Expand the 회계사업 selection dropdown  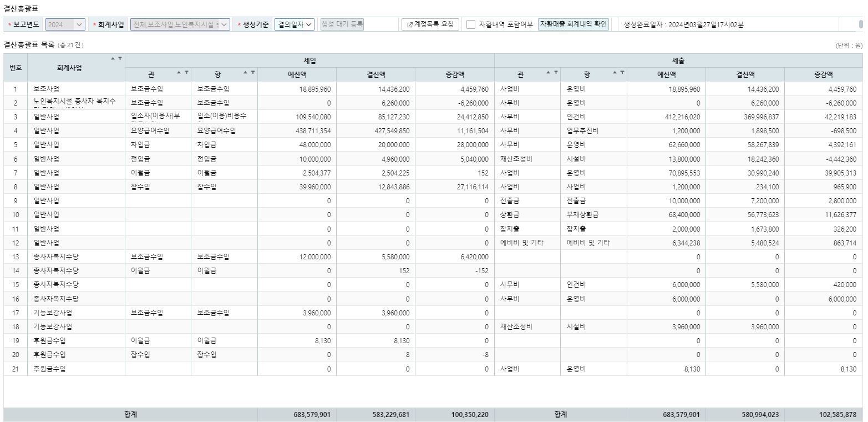tap(180, 24)
